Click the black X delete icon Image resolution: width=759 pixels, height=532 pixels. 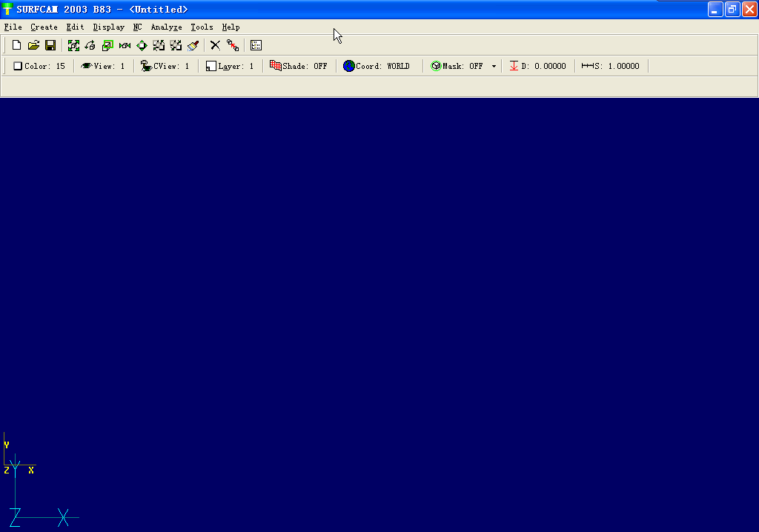point(216,45)
